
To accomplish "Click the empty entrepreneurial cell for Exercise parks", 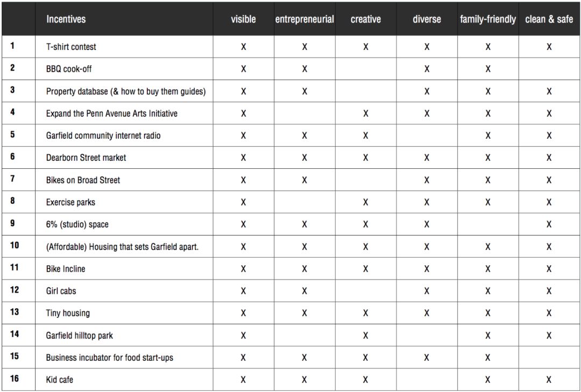I will [304, 202].
